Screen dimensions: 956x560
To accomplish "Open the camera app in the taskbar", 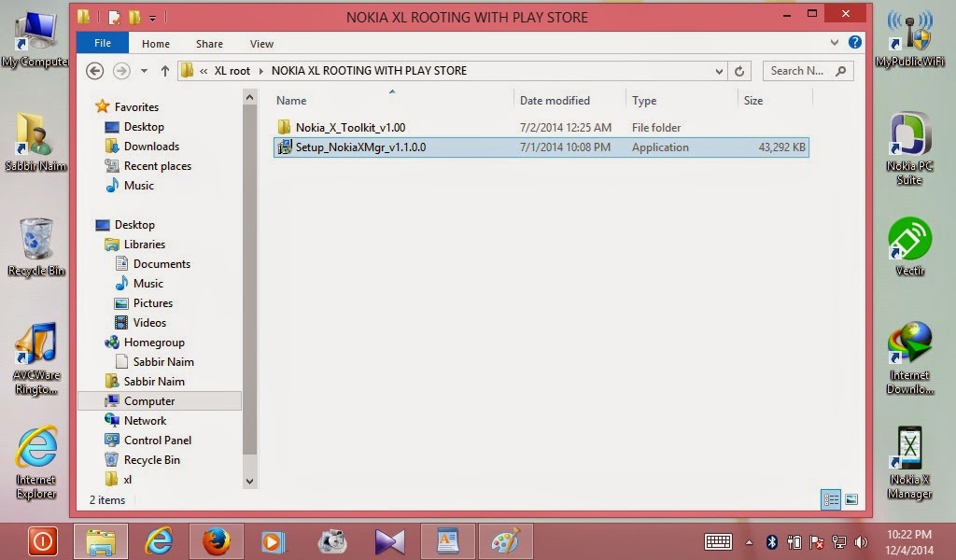I will (332, 541).
